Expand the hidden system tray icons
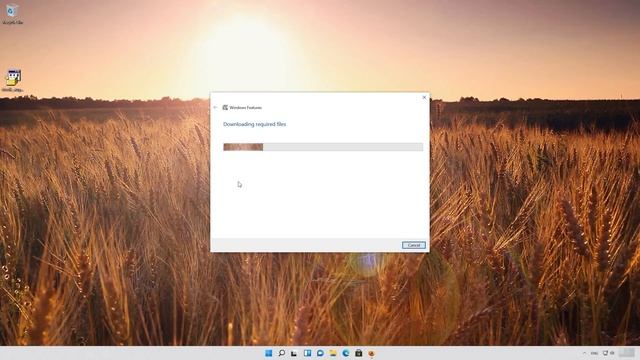The width and height of the screenshot is (640, 360). (x=584, y=353)
